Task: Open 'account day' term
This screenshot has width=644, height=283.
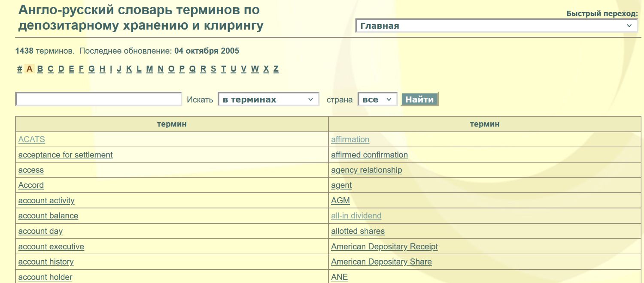Action: (x=40, y=231)
